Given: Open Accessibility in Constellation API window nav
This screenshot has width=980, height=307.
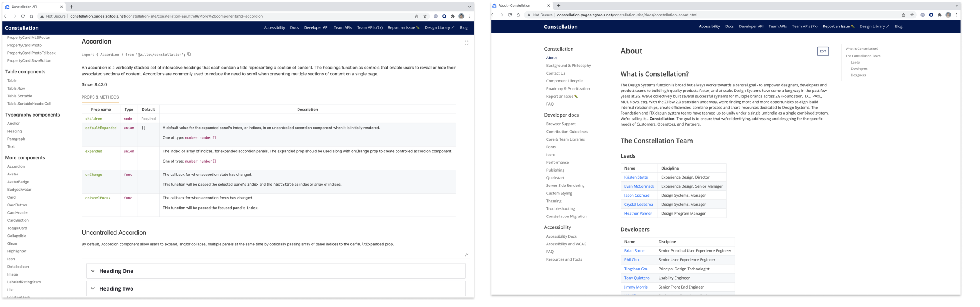Looking at the screenshot, I should coord(274,28).
